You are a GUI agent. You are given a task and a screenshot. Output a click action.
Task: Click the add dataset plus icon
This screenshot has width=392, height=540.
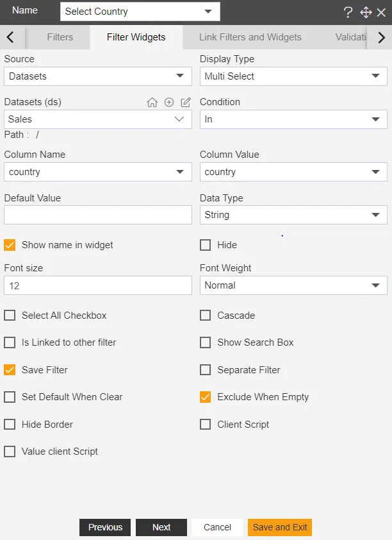169,102
